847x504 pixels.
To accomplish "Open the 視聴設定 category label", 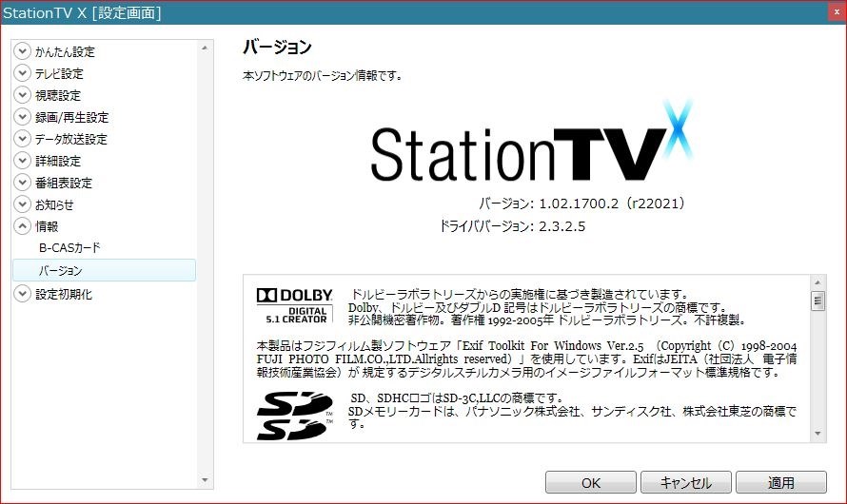I will (x=58, y=95).
